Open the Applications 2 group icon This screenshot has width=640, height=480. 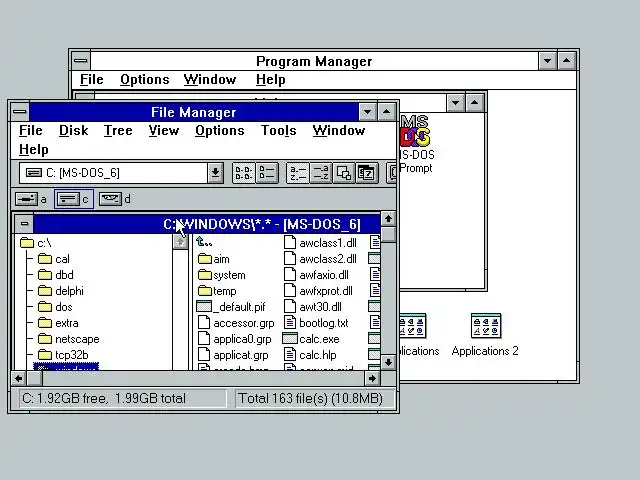click(485, 336)
